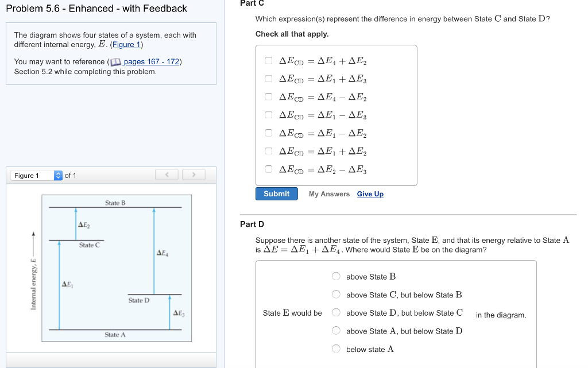Check the ΔE_CD = ΔE4 − ΔE2 option

pos(268,97)
